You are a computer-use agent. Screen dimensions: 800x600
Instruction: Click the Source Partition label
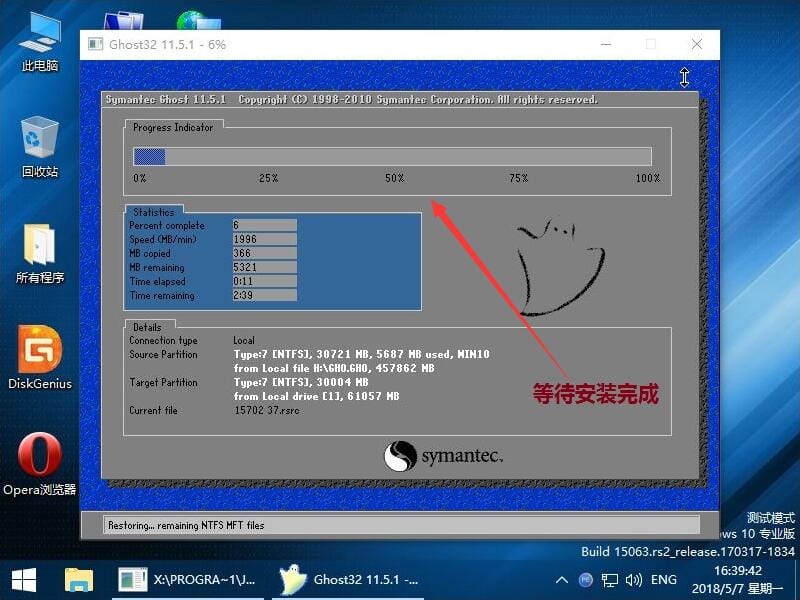click(x=163, y=354)
